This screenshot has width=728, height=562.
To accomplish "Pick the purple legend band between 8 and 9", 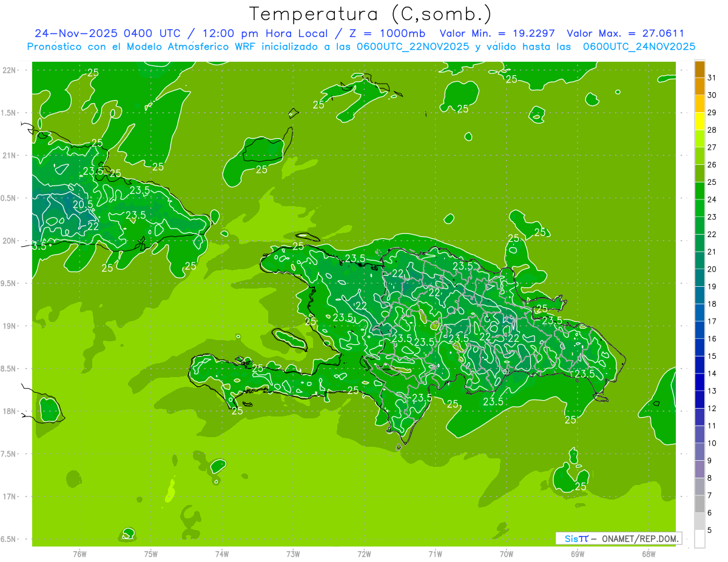I will [699, 469].
